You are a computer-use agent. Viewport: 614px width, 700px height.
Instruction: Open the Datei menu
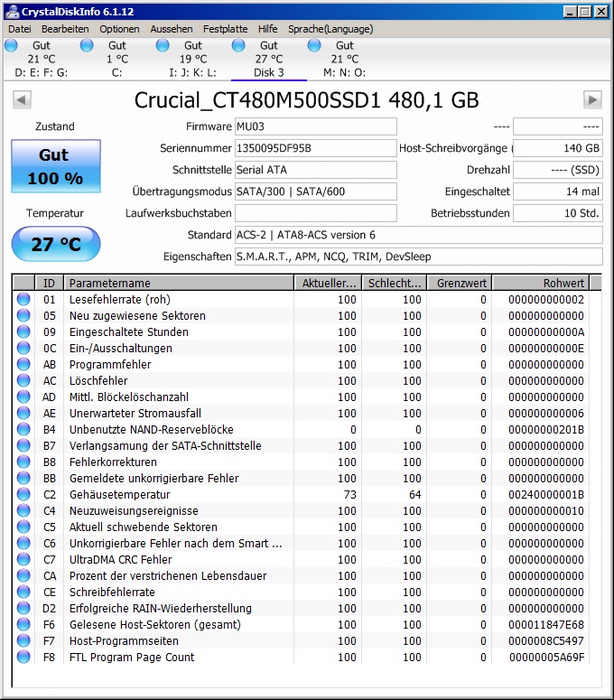coord(20,29)
